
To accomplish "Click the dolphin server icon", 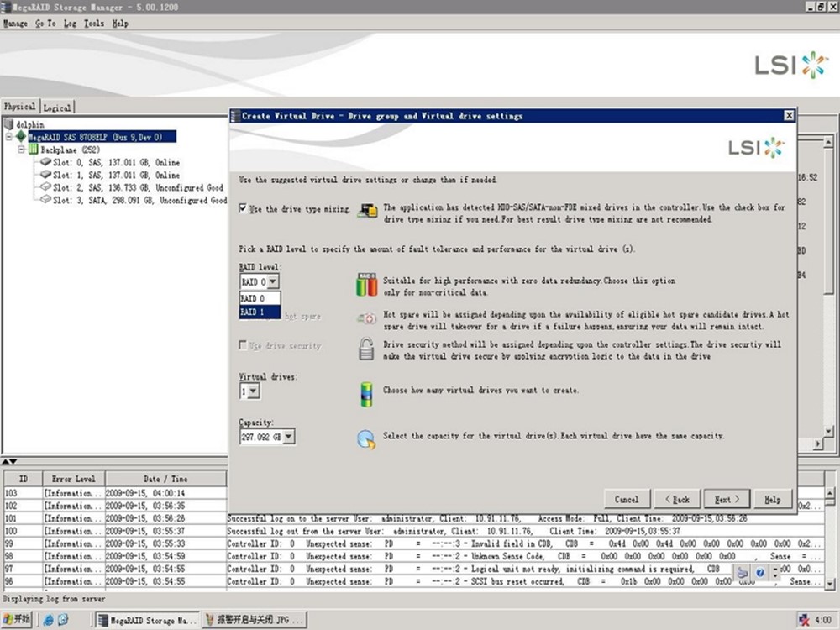I will (9, 124).
